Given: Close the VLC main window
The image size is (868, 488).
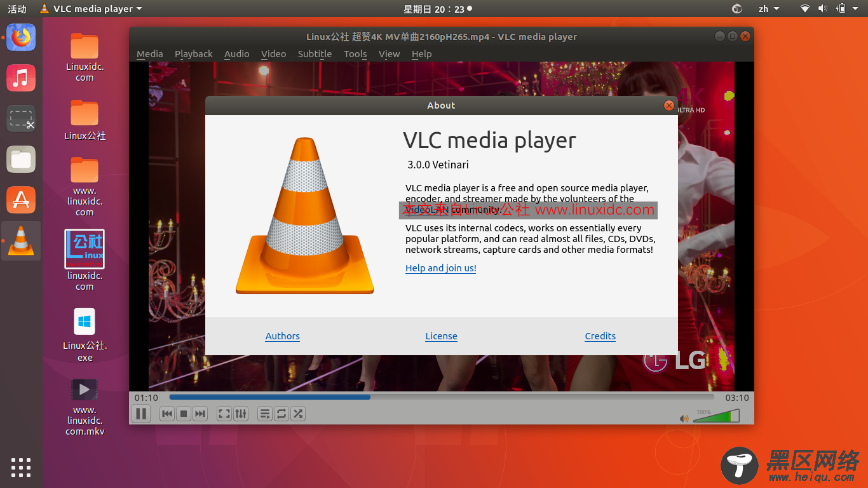Looking at the screenshot, I should [x=746, y=36].
